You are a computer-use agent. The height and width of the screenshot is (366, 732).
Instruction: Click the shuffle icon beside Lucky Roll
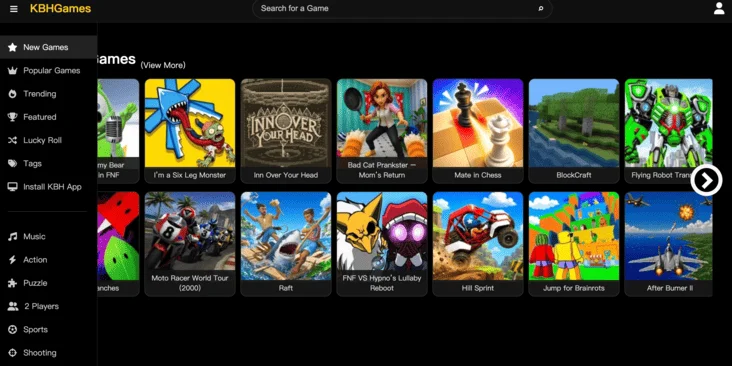point(13,141)
